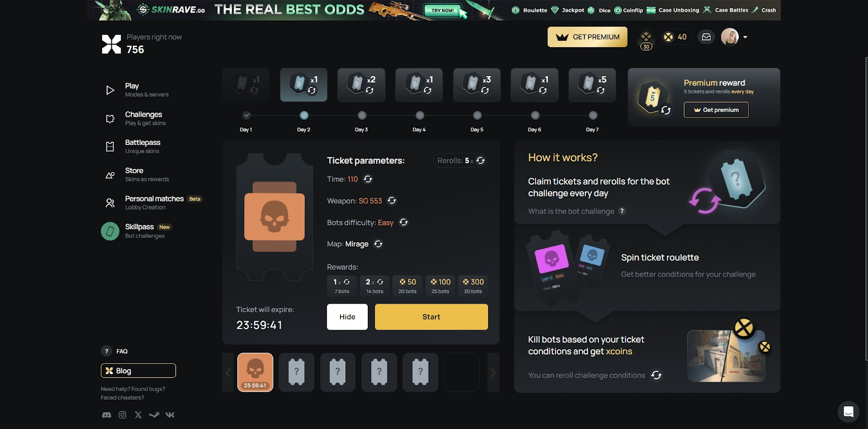Open the Discord social link icon
Viewport: 868px width, 429px height.
pyautogui.click(x=107, y=415)
